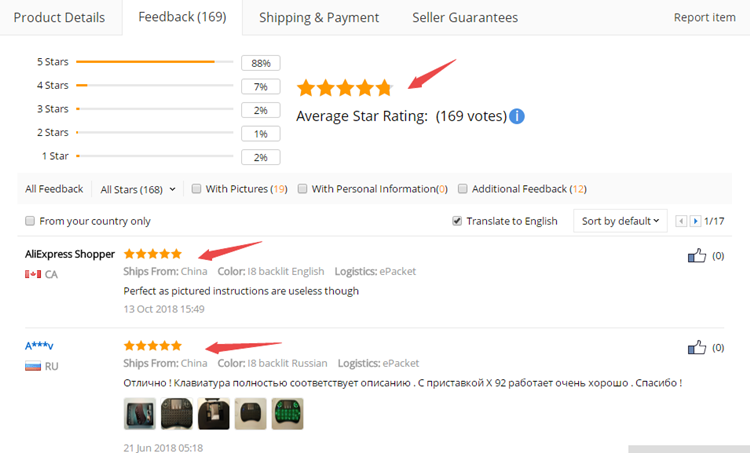Go to next feedback page arrow
Viewport: 750px width, 453px height.
(695, 221)
